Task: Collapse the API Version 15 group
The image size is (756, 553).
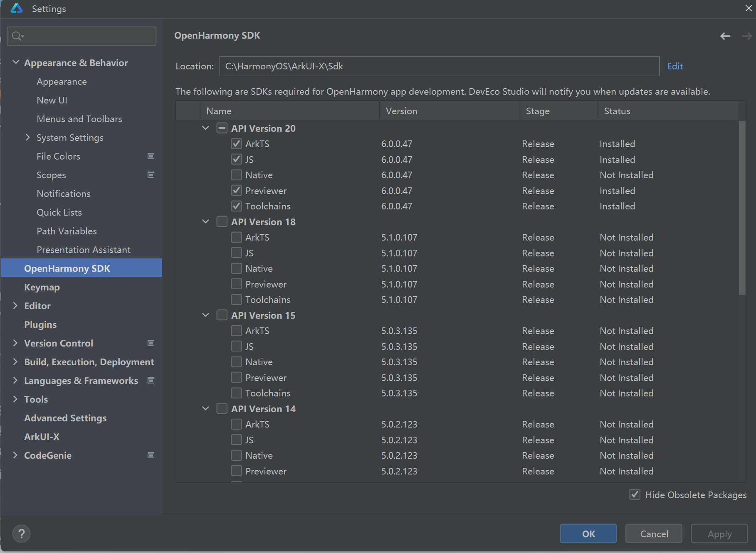Action: (x=205, y=315)
